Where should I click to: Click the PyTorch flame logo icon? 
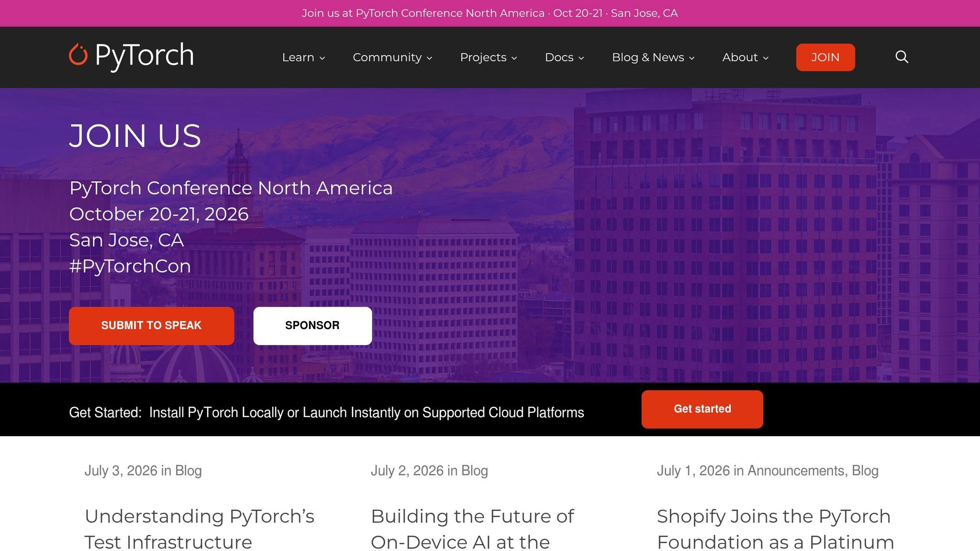pyautogui.click(x=78, y=54)
